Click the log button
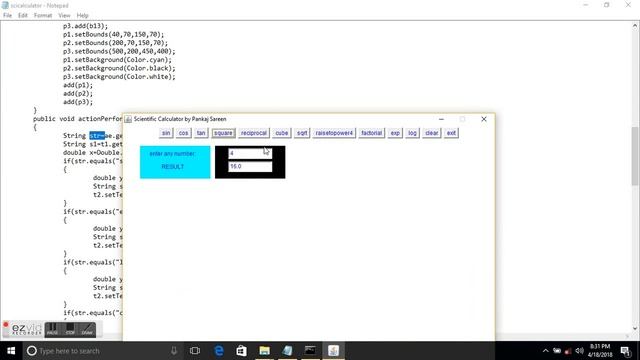 pyautogui.click(x=412, y=133)
